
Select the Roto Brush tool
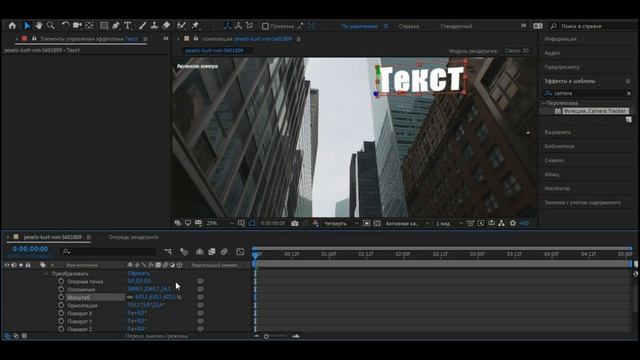pos(181,26)
